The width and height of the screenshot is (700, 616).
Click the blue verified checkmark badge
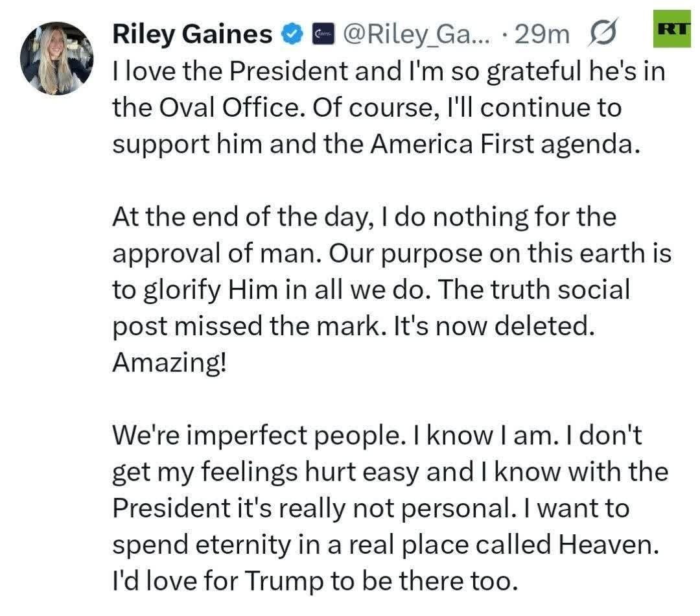[x=291, y=34]
